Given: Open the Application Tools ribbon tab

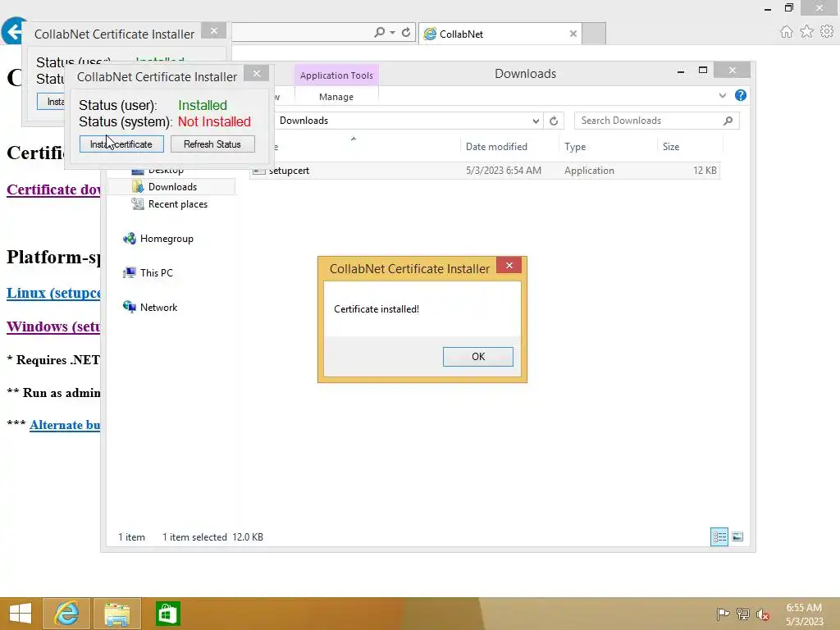Looking at the screenshot, I should [x=336, y=75].
